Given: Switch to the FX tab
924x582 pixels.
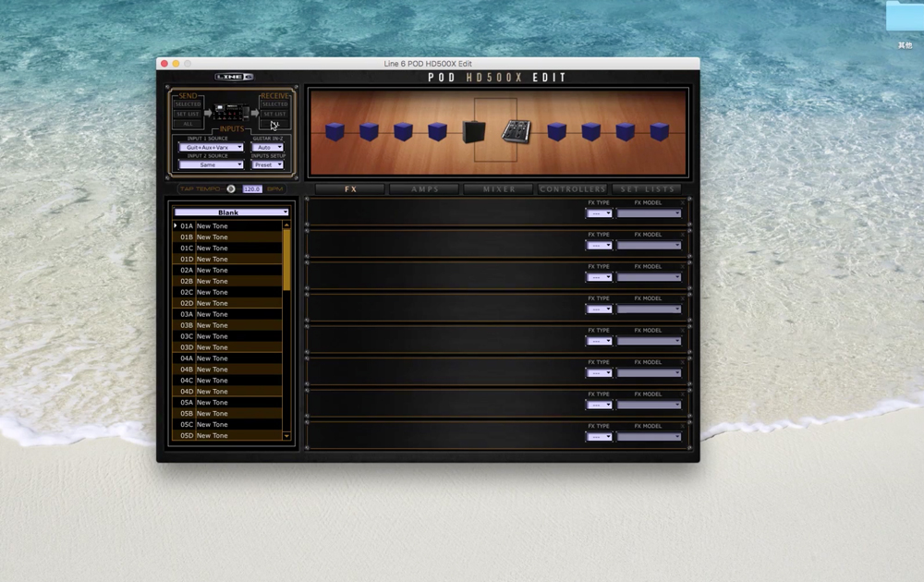Looking at the screenshot, I should pyautogui.click(x=350, y=189).
